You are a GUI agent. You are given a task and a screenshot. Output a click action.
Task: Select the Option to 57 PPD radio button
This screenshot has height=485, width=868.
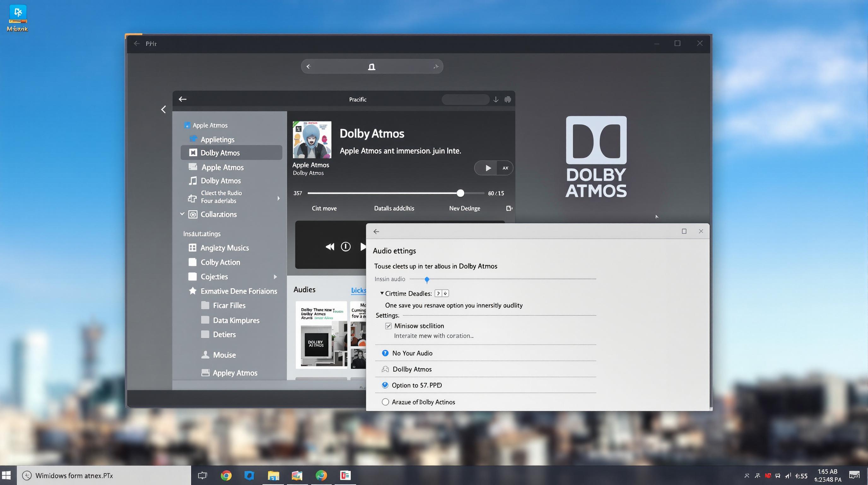tap(385, 385)
